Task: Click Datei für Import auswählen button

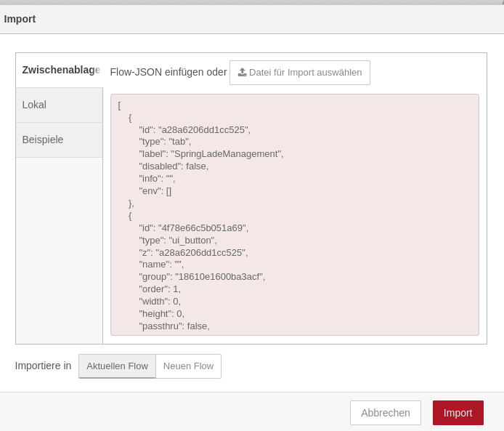Action: point(300,73)
